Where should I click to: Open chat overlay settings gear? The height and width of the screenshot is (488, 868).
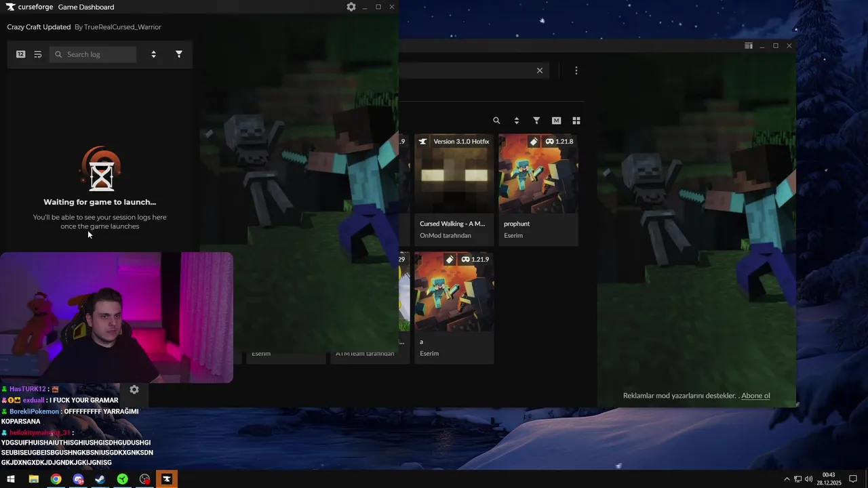click(134, 390)
